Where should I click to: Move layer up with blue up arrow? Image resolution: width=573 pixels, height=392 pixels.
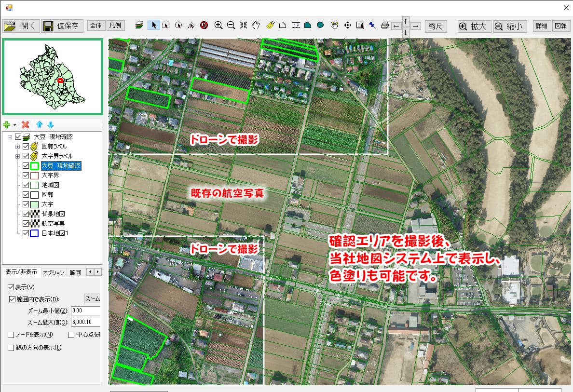click(40, 125)
